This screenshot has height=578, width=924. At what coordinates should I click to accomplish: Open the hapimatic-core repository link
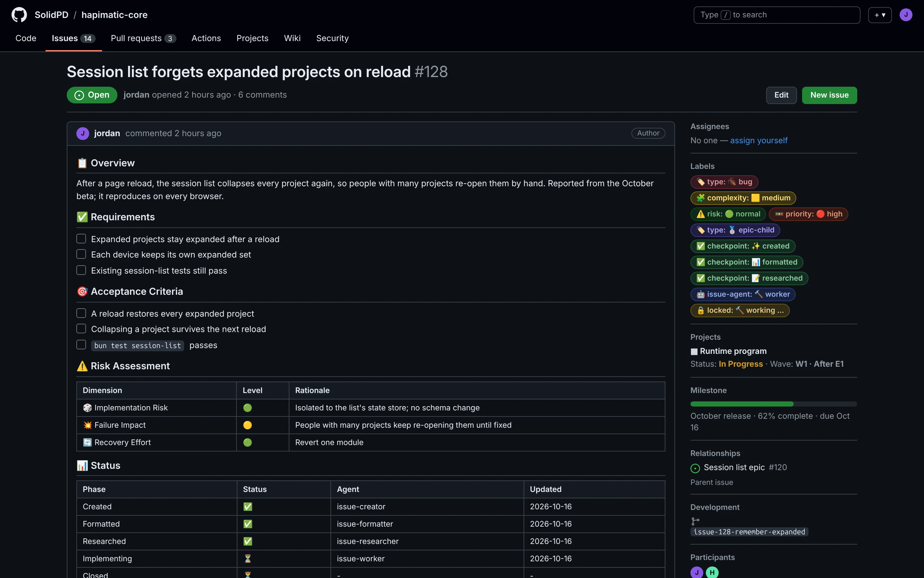point(115,15)
